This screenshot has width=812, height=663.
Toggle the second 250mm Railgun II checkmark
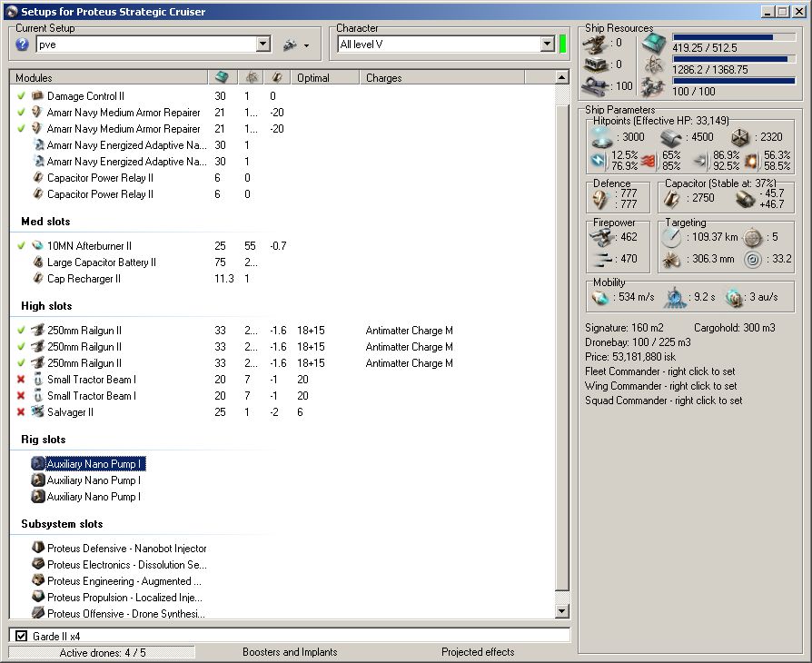point(21,347)
